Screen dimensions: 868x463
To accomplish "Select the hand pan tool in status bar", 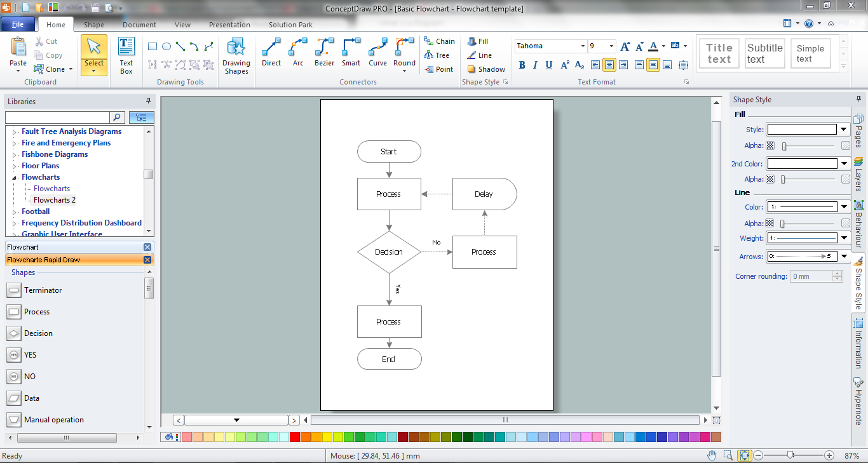I will click(x=712, y=455).
